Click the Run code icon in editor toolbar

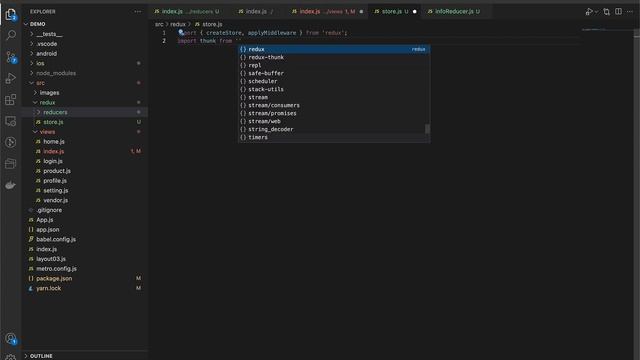pyautogui.click(x=589, y=11)
